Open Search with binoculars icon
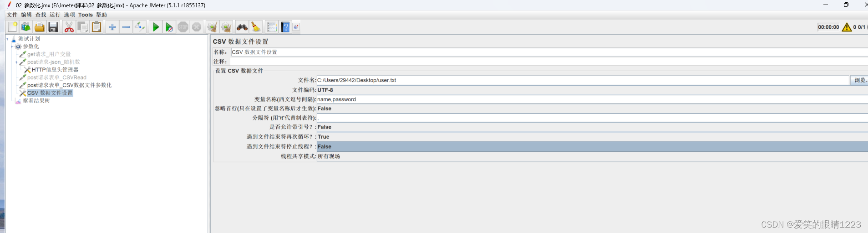The width and height of the screenshot is (868, 233). point(242,27)
